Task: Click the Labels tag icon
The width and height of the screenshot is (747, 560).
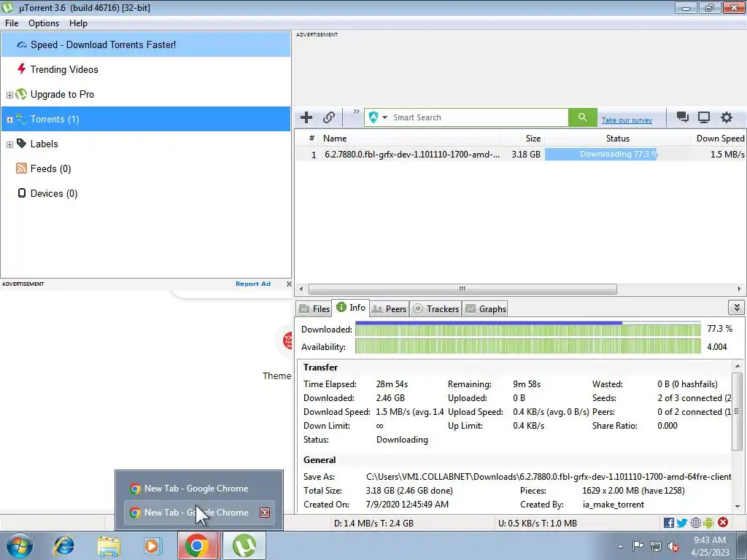Action: (x=21, y=144)
